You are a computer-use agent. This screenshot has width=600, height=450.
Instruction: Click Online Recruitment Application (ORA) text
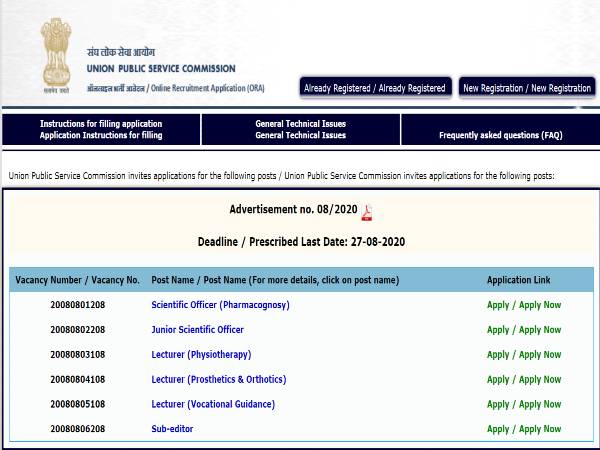pos(208,88)
